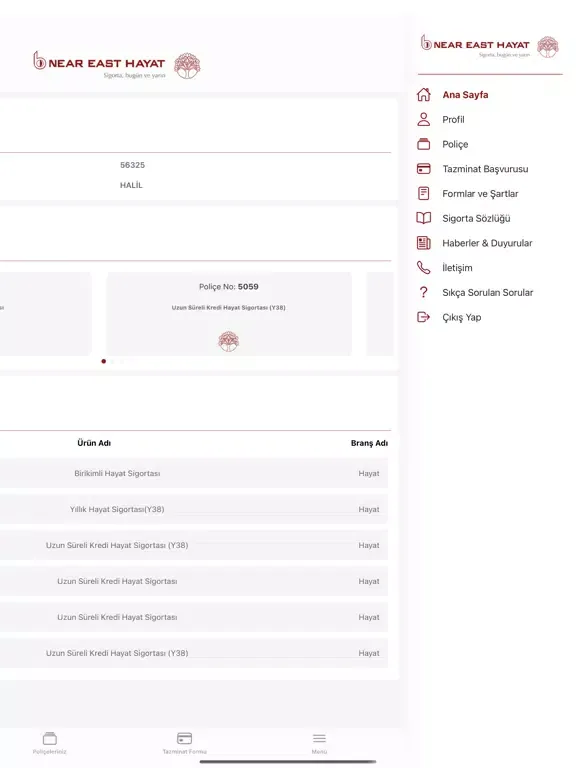Click the question mark icon beside Sıkça Sorulan Sorular
The image size is (576, 768).
[424, 292]
